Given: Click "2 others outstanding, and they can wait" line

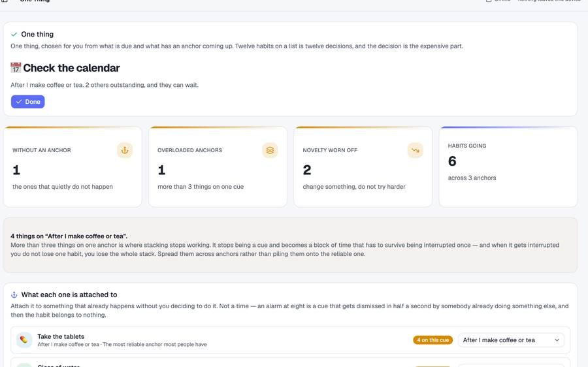Looking at the screenshot, I should tap(142, 85).
